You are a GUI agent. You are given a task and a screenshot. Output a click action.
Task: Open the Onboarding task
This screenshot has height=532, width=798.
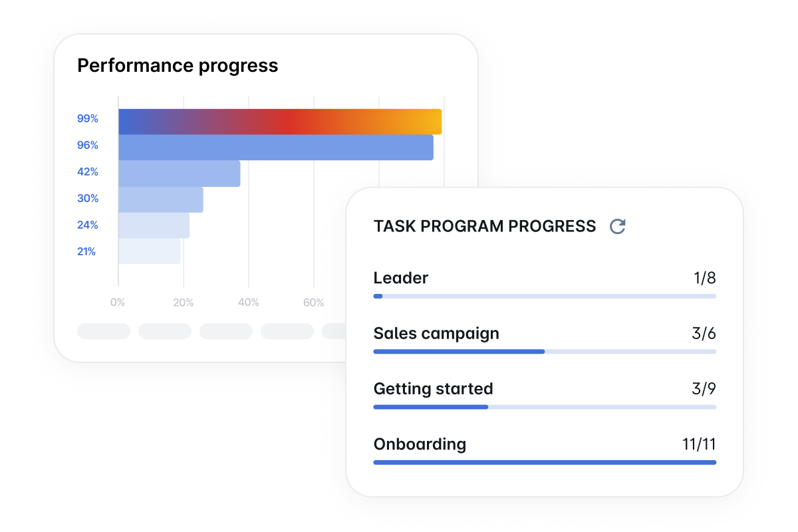click(x=420, y=444)
